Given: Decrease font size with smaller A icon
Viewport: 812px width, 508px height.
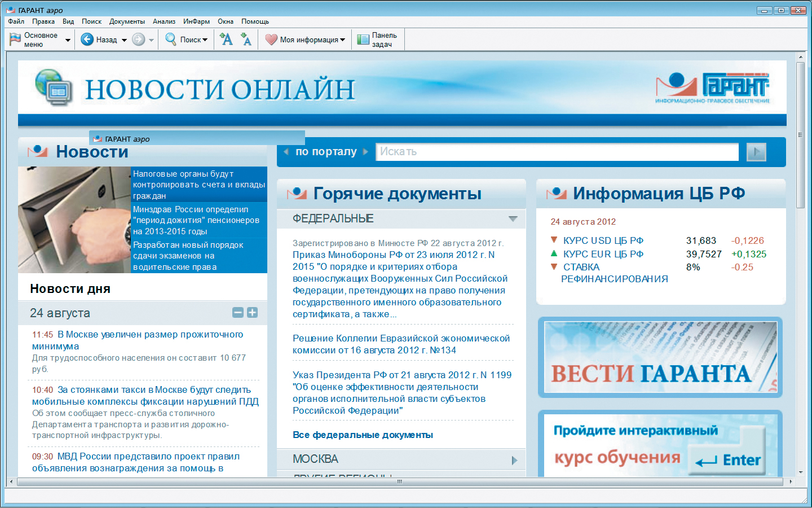Looking at the screenshot, I should [x=246, y=39].
